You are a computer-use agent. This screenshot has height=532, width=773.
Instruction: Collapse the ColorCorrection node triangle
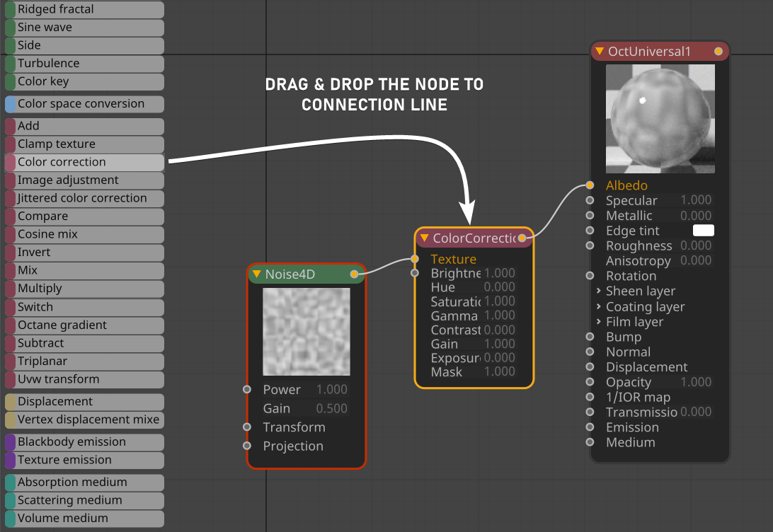[x=424, y=238]
